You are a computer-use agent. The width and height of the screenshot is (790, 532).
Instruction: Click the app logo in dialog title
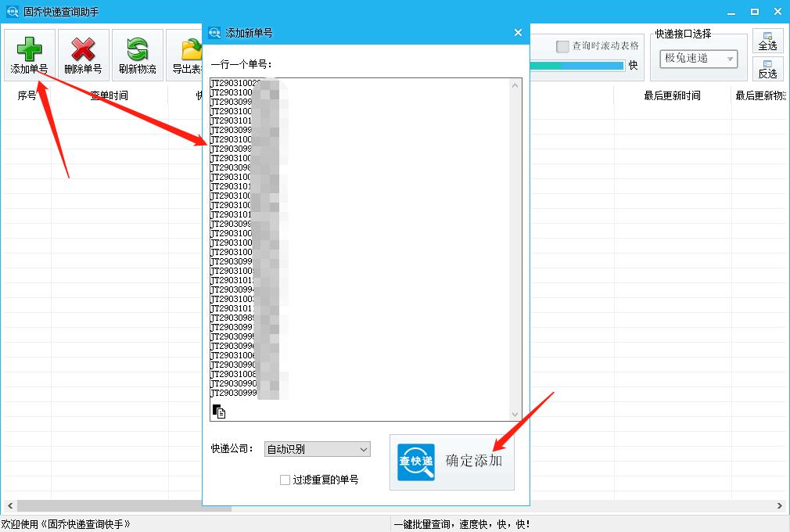click(x=214, y=33)
